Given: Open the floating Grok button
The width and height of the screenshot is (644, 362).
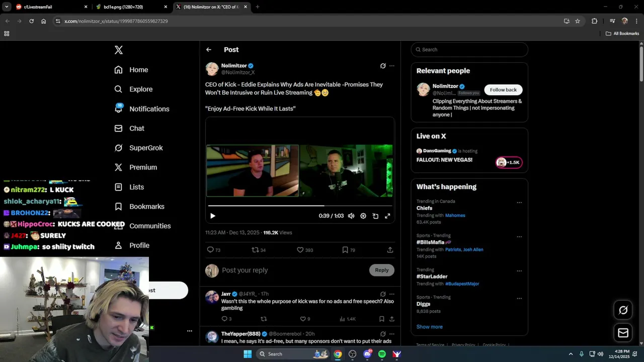Looking at the screenshot, I should (x=623, y=310).
